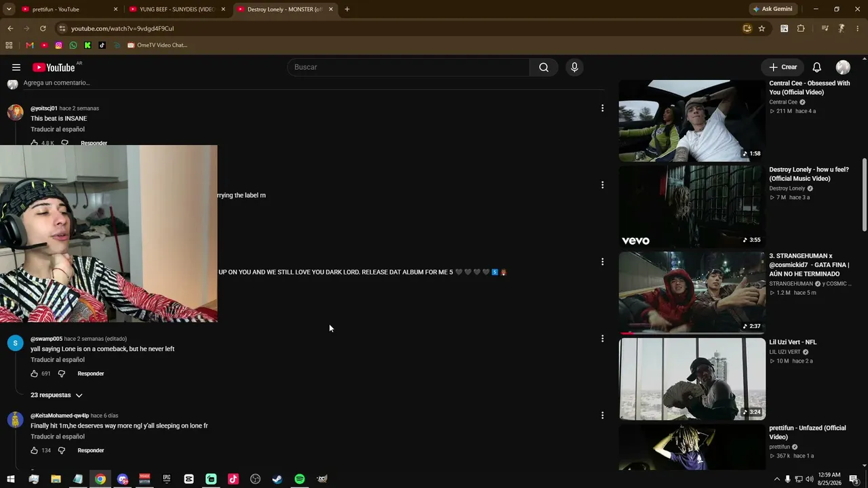The width and height of the screenshot is (868, 488).
Task: Open Central Cee Obsessed With You thumbnail
Action: coord(692,121)
